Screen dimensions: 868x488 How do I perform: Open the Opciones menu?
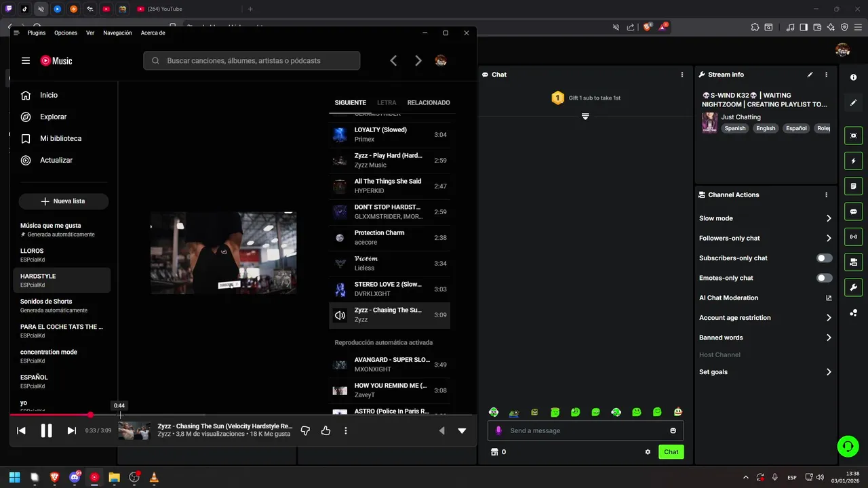[x=66, y=33]
